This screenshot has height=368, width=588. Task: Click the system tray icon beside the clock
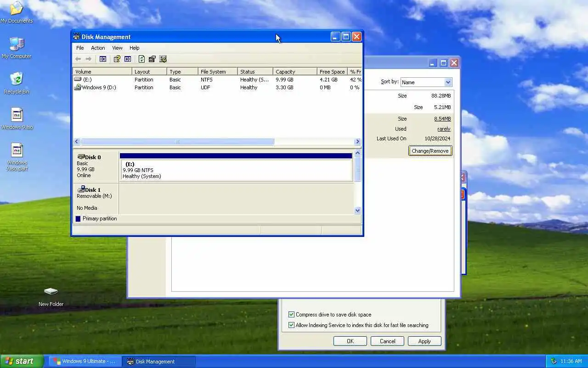point(554,361)
